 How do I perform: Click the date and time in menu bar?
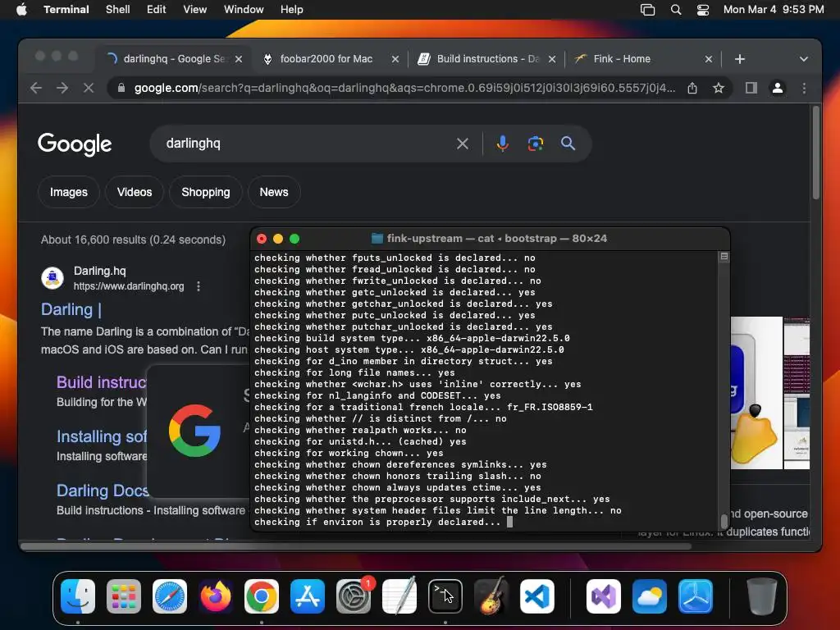click(774, 10)
